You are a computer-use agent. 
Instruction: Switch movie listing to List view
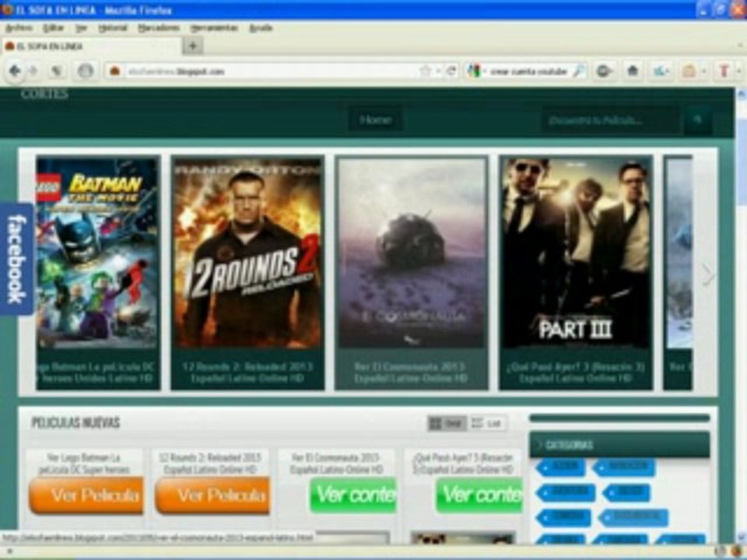point(487,423)
